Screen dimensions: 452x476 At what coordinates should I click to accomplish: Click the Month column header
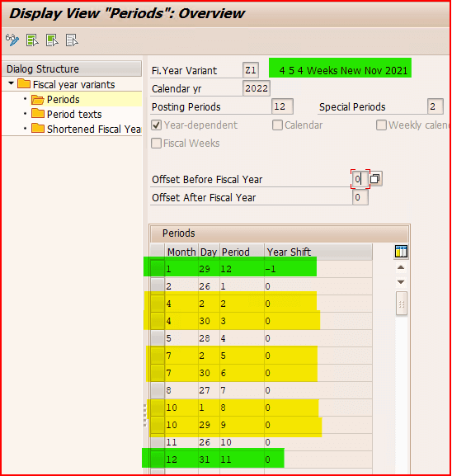click(x=181, y=252)
